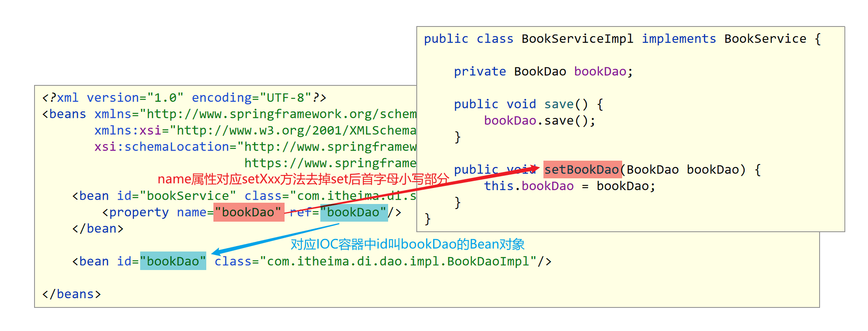Click the XML declaration line with encoding="UTF-8"
This screenshot has height=331, width=868.
(184, 98)
